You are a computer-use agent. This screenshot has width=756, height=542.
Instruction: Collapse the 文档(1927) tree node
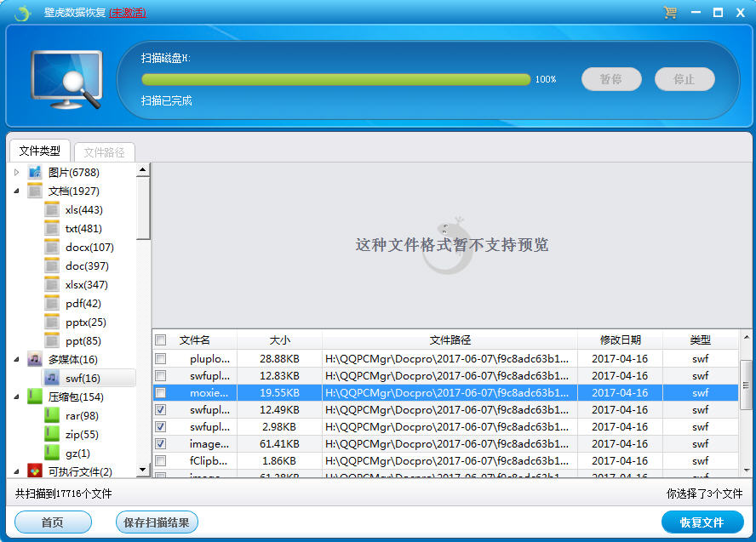[x=16, y=191]
